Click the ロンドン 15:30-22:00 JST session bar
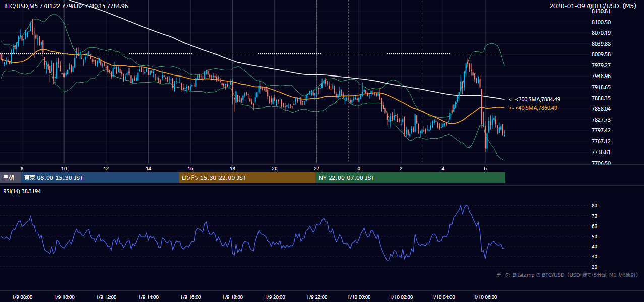This screenshot has width=644, height=302. click(247, 178)
